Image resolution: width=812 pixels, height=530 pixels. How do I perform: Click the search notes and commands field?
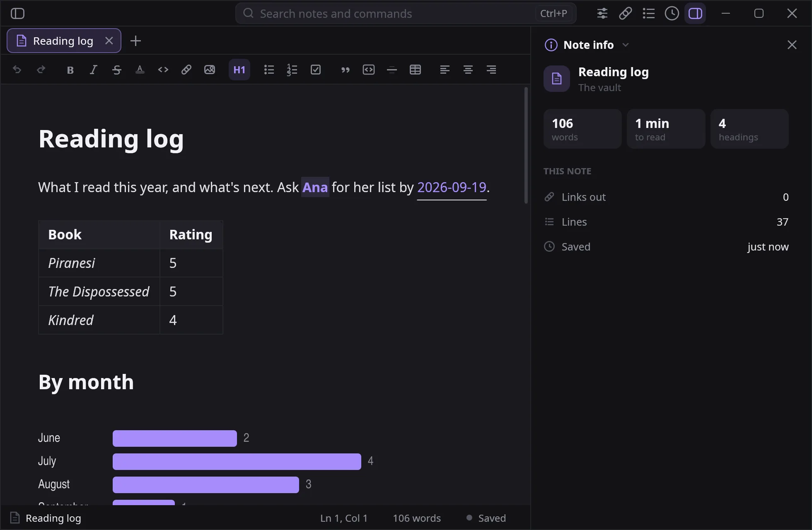(406, 14)
